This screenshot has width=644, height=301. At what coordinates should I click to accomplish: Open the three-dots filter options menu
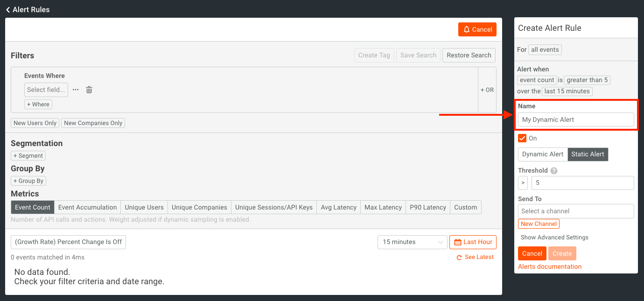tap(76, 90)
